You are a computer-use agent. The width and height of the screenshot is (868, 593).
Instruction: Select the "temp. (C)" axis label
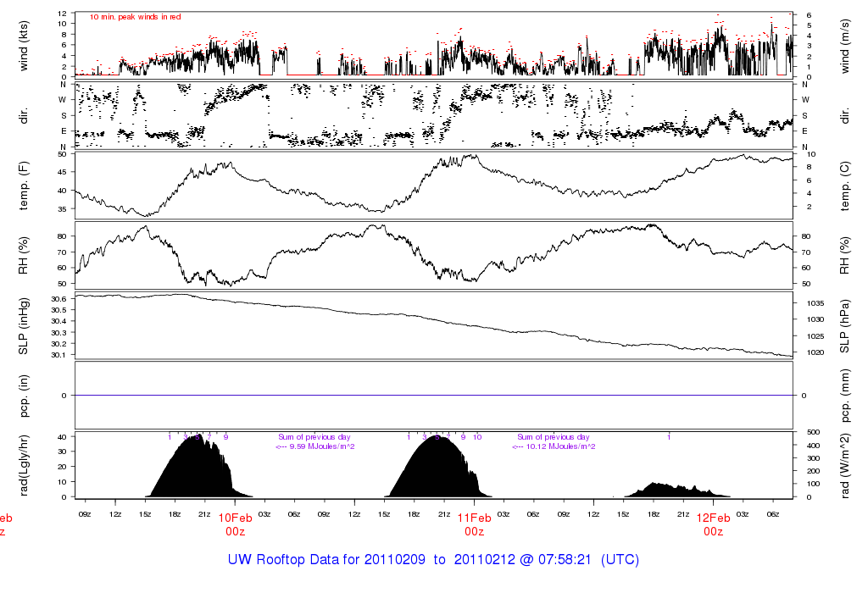tap(844, 186)
